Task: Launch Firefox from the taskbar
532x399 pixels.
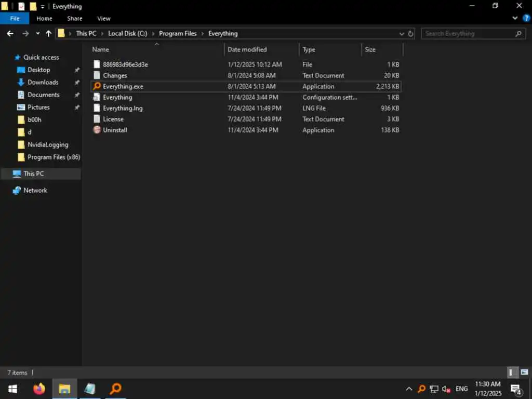Action: (x=39, y=389)
